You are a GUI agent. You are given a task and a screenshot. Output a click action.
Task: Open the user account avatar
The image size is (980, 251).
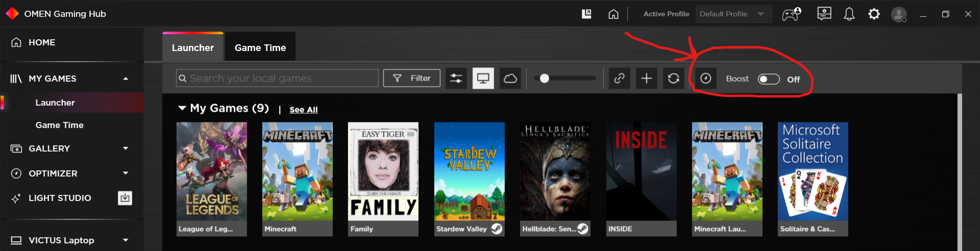[899, 14]
